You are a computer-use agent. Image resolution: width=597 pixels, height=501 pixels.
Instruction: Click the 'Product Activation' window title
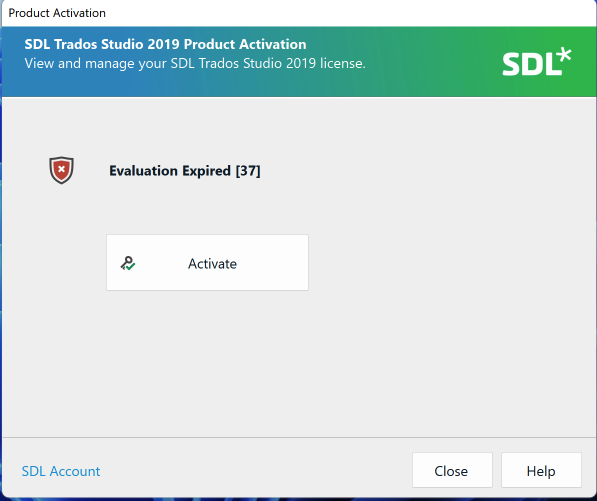pos(57,13)
